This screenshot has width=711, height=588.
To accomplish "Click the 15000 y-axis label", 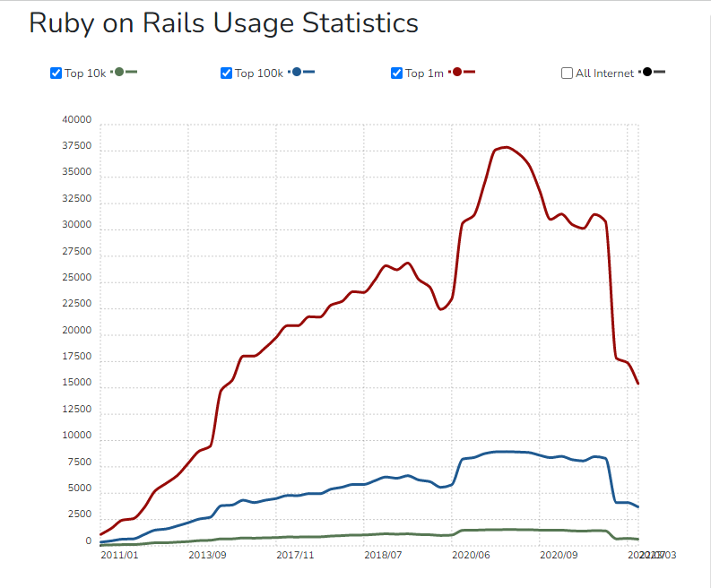I will (x=76, y=383).
